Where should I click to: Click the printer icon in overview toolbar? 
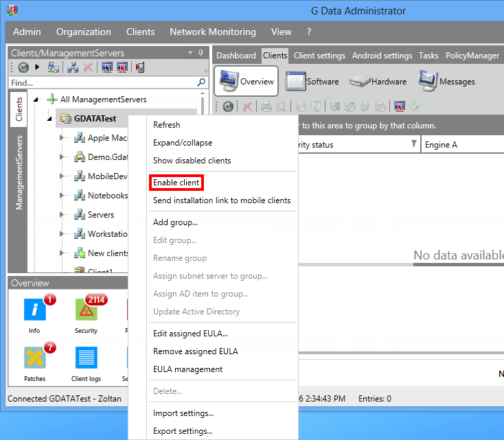click(266, 106)
